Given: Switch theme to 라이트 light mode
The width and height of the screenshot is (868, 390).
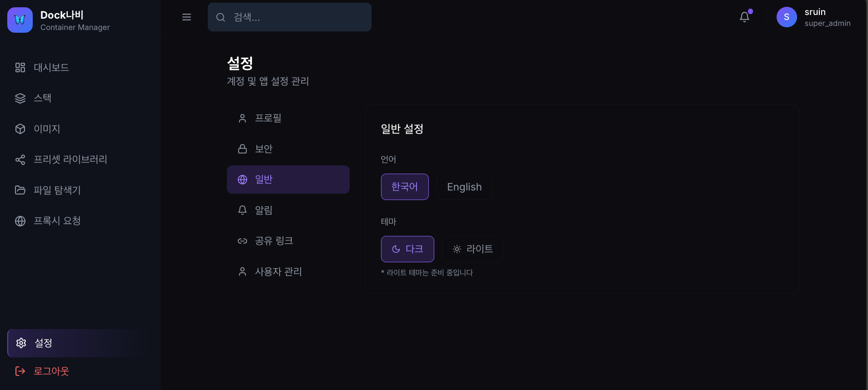Looking at the screenshot, I should tap(472, 249).
